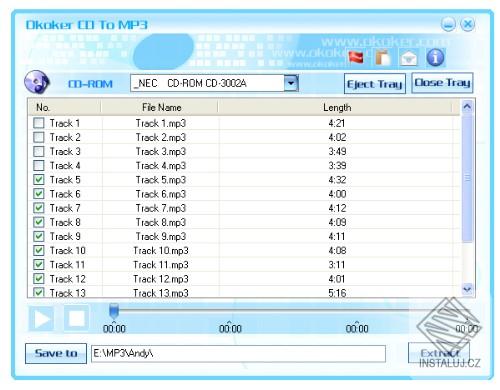500x390 pixels.
Task: Click the 3:11 length of Track 11
Action: pyautogui.click(x=337, y=265)
